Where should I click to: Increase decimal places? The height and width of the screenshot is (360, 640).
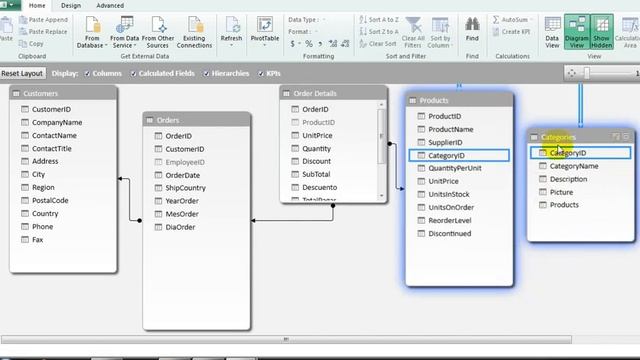(x=333, y=44)
